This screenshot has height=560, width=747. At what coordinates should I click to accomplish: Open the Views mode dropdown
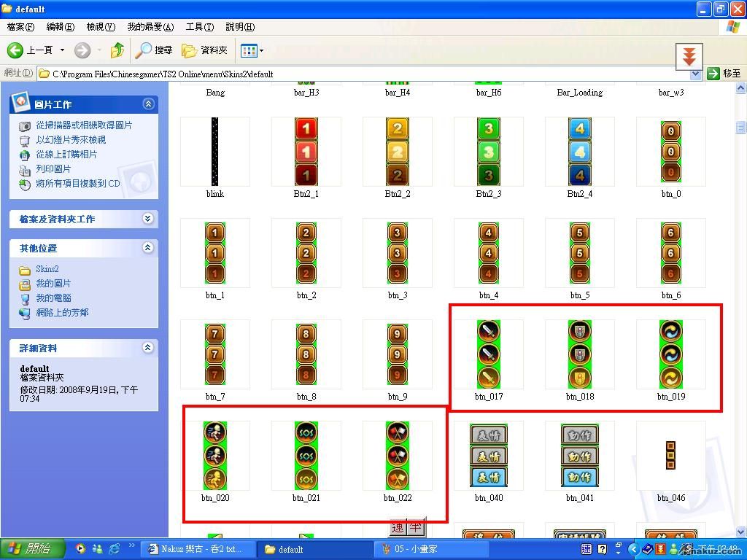click(252, 50)
